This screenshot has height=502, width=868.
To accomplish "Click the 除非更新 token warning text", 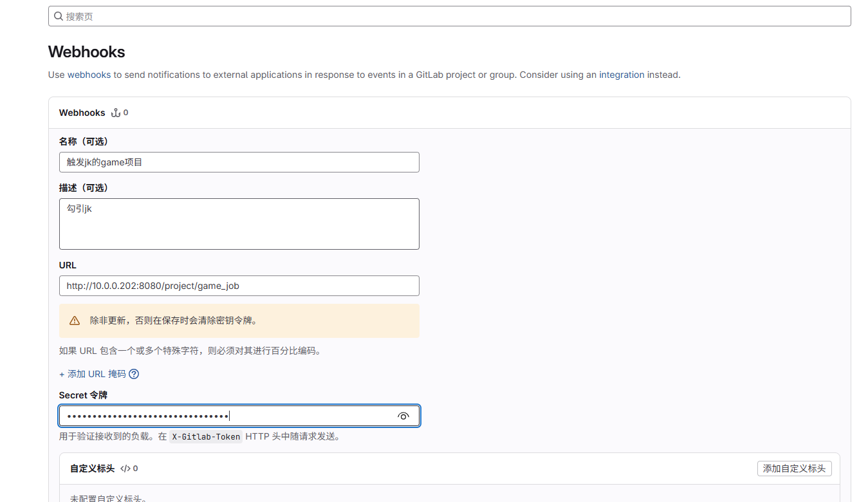I will (x=174, y=321).
